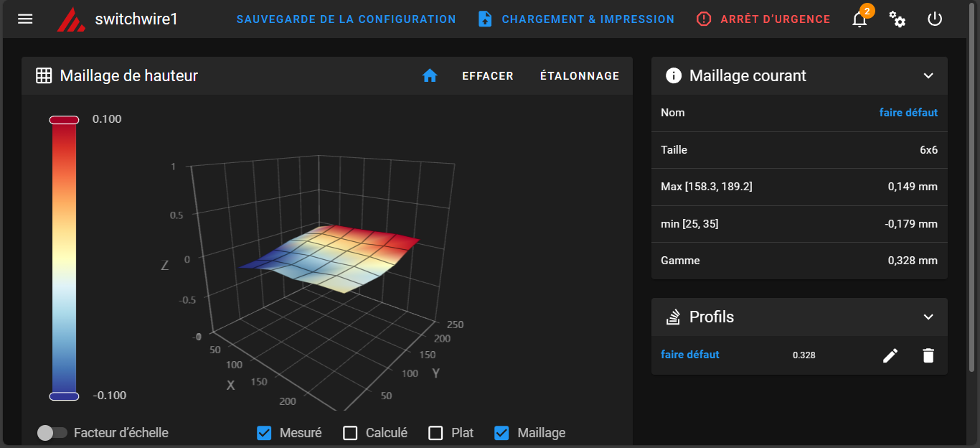Viewport: 980px width, 448px height.
Task: Click the home icon to reset mesh view
Action: [x=430, y=75]
